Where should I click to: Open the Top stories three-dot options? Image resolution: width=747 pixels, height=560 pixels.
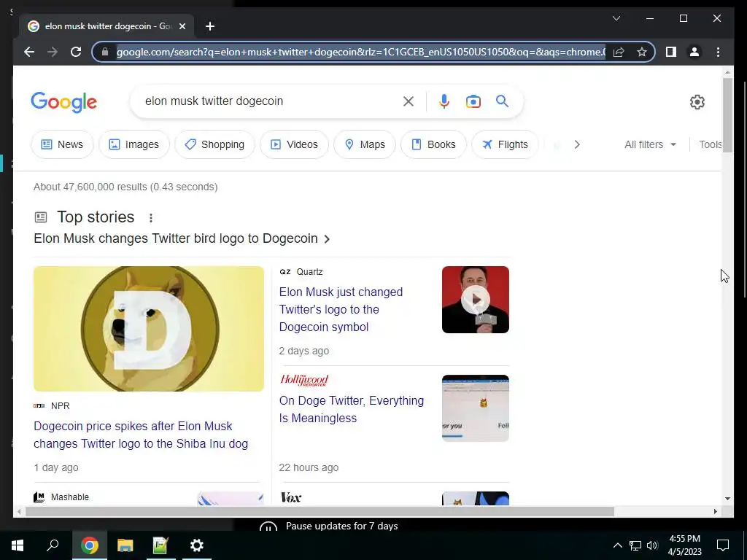click(x=150, y=218)
